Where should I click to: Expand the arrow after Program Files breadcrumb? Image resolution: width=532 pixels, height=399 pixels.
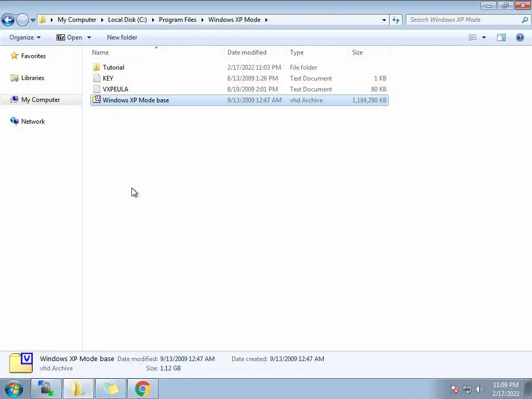(x=202, y=20)
